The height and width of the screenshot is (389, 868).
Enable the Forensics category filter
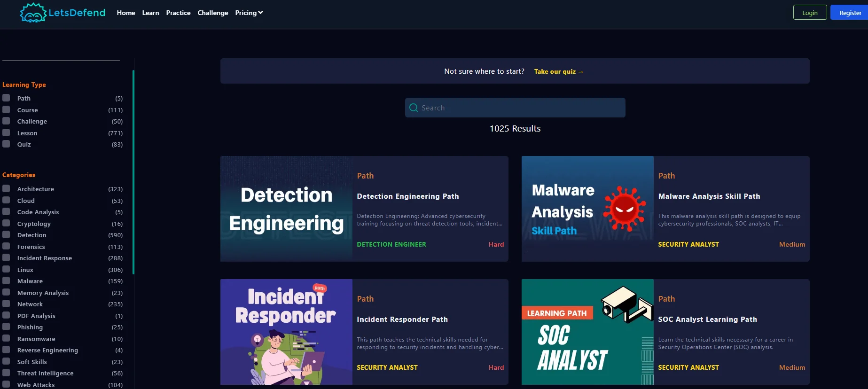6,246
